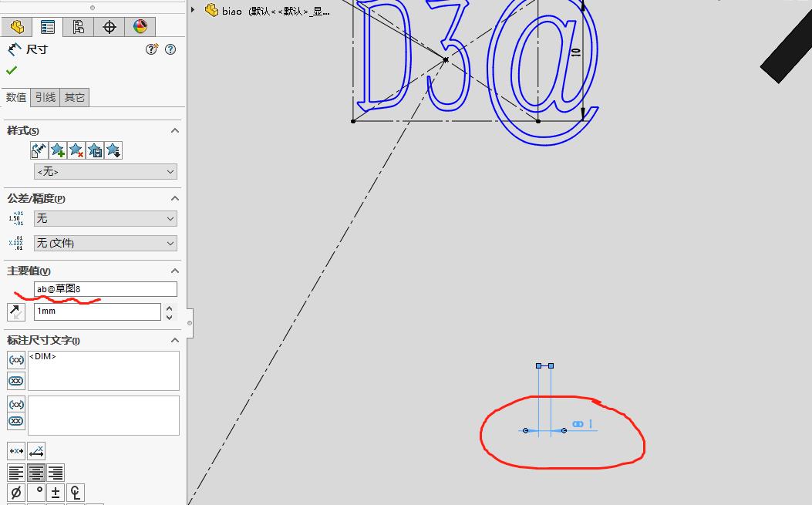Select the ConfigurationManager tab icon
This screenshot has height=505, width=812.
(x=78, y=26)
